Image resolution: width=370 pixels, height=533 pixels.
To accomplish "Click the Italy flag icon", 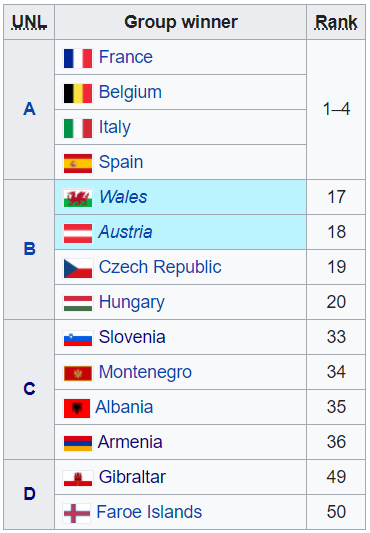I will point(78,128).
